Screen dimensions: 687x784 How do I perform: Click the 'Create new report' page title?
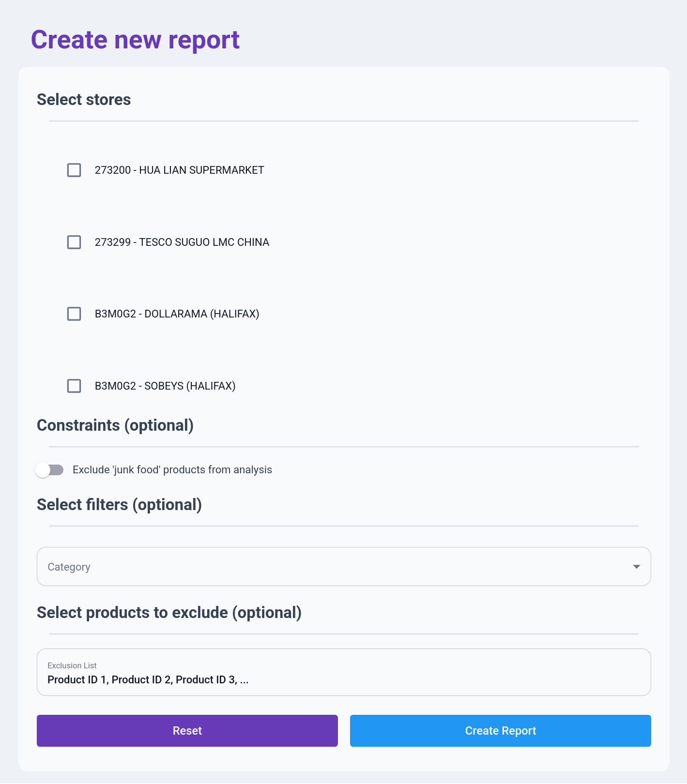coord(135,40)
